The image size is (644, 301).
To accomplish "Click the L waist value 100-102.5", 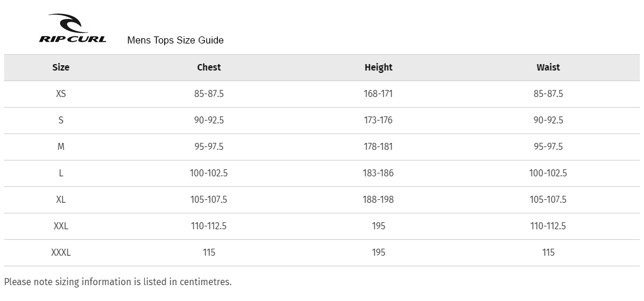I will click(548, 173).
